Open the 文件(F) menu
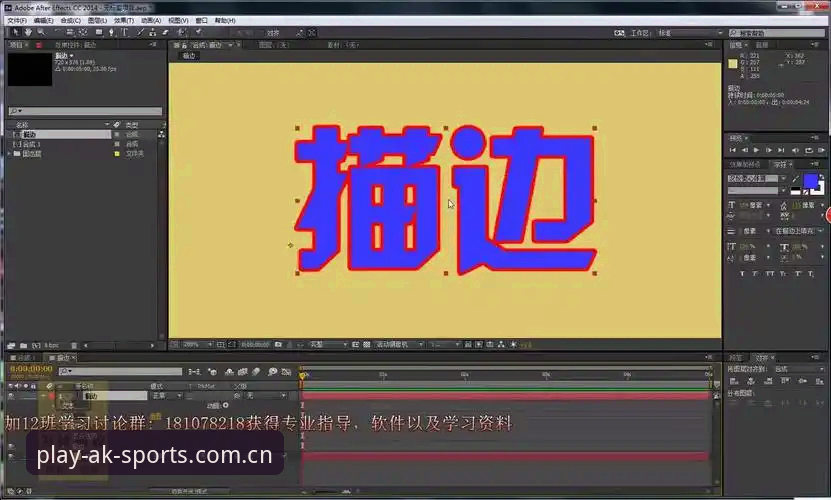Image resolution: width=831 pixels, height=500 pixels. click(17, 21)
